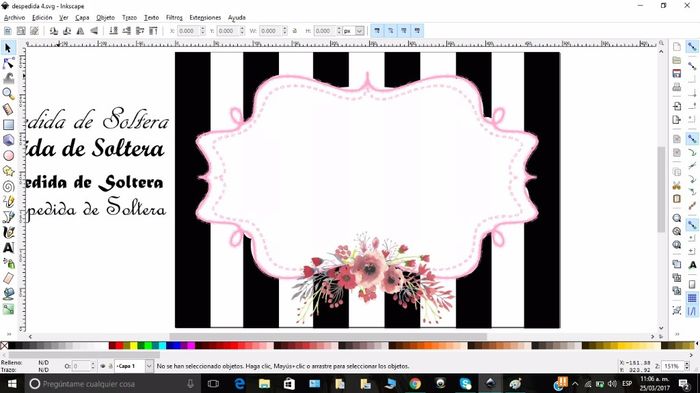The height and width of the screenshot is (393, 700).
Task: Toggle snap to grids button
Action: [x=692, y=298]
